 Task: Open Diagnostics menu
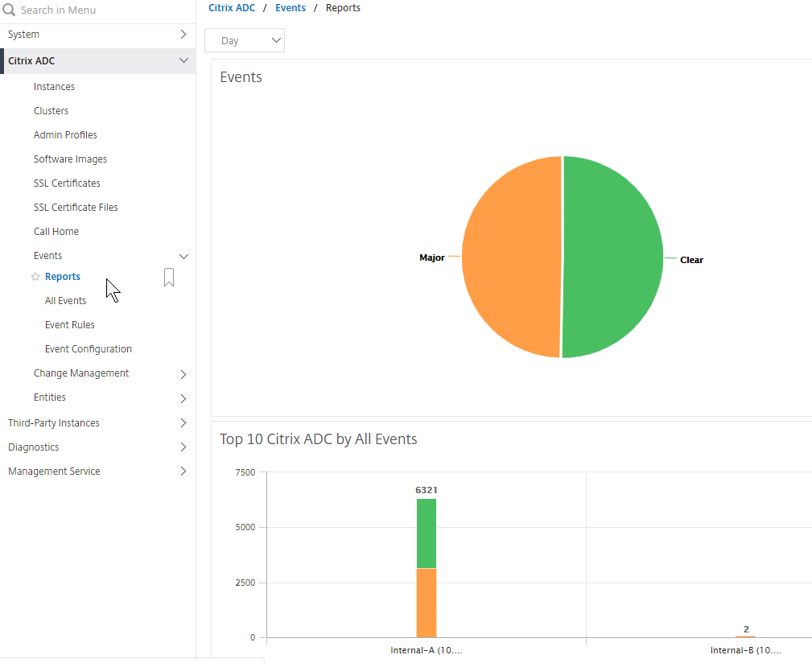(x=34, y=447)
